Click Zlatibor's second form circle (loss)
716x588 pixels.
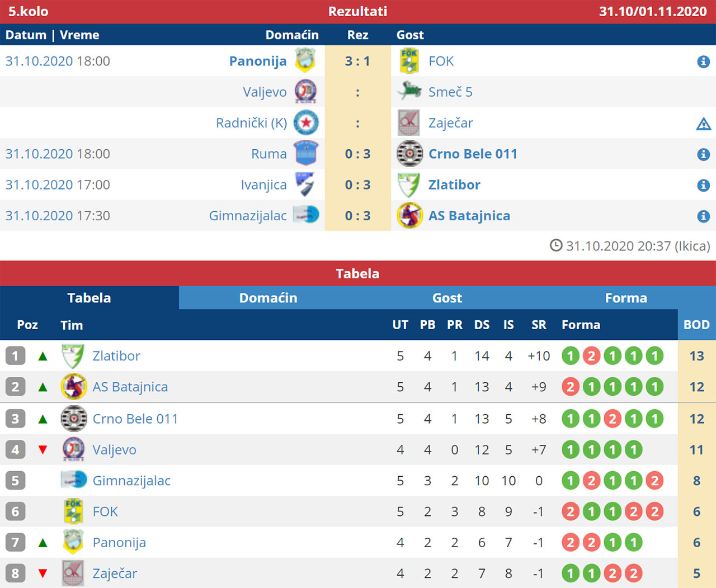(x=591, y=356)
